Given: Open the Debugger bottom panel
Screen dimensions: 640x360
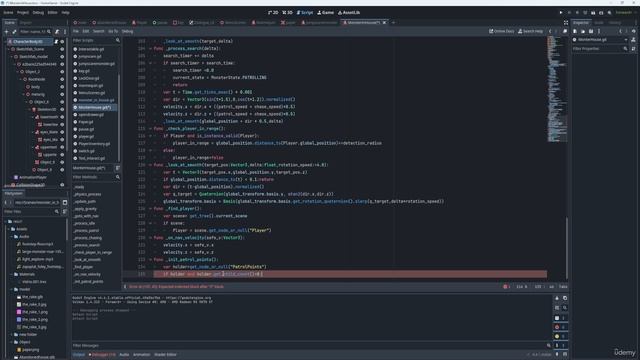Looking at the screenshot, I should click(102, 355).
